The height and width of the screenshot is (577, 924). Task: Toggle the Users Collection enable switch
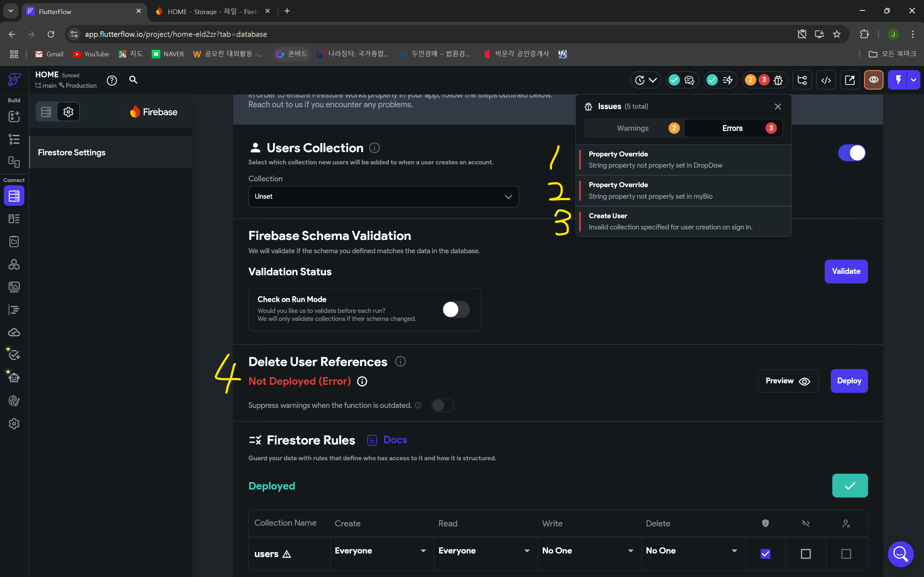pyautogui.click(x=852, y=153)
